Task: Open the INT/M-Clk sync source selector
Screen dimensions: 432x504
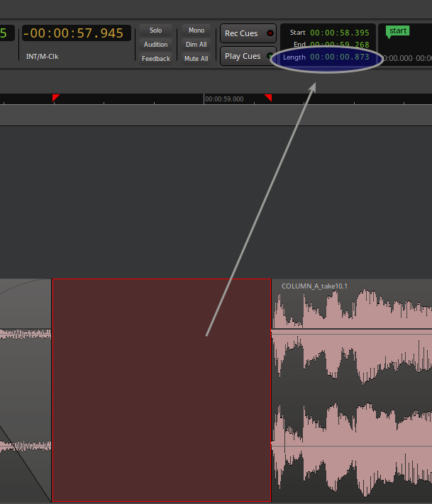Action: 42,56
